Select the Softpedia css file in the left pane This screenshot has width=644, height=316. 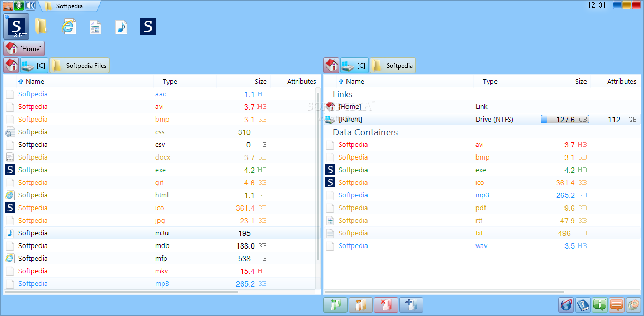pyautogui.click(x=160, y=132)
